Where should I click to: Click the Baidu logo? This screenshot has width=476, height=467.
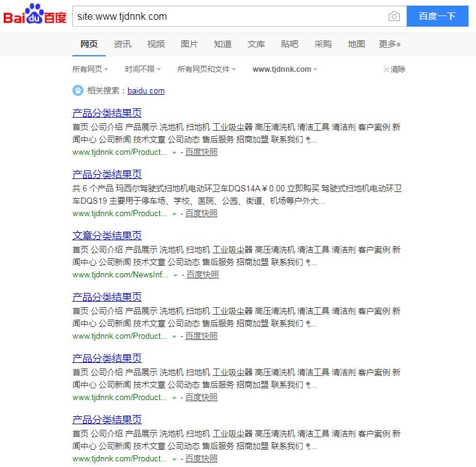tap(35, 14)
